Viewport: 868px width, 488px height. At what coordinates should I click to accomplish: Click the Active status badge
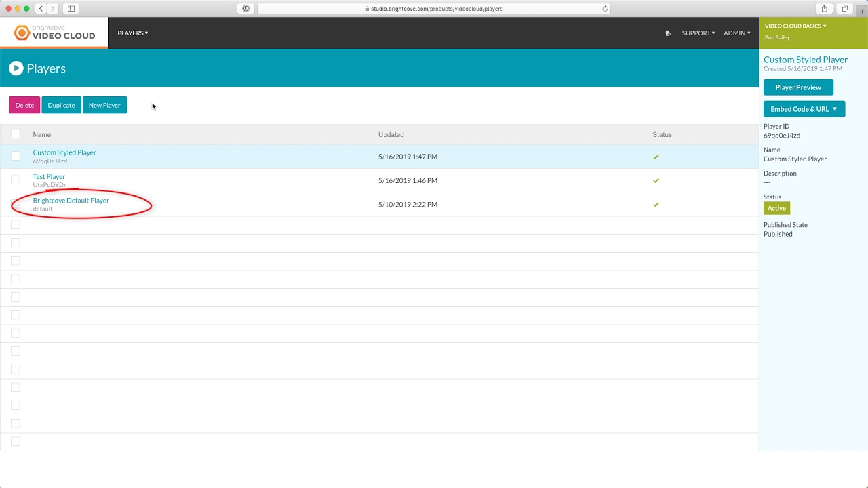point(776,208)
